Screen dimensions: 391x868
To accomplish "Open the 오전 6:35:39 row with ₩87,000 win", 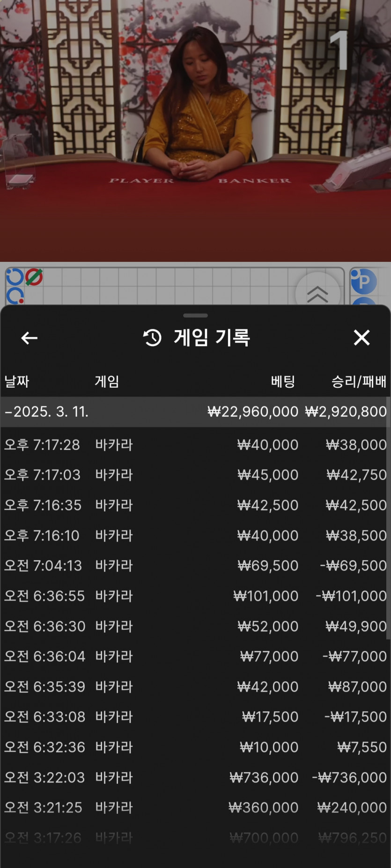I will tap(195, 687).
